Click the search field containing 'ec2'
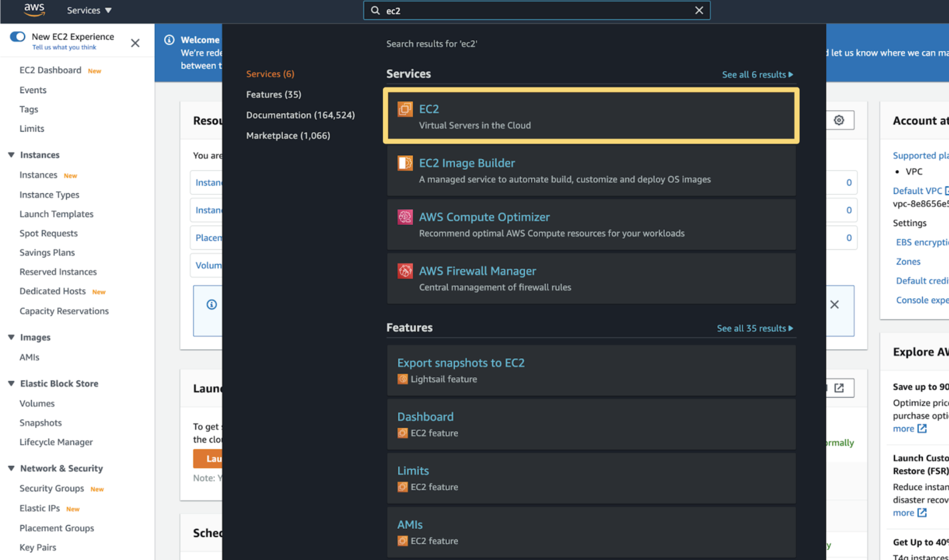 (x=536, y=11)
